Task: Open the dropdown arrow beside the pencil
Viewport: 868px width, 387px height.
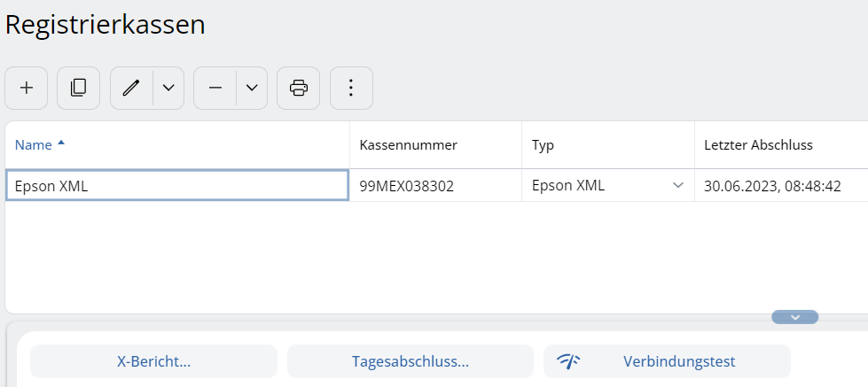Action: pos(168,88)
